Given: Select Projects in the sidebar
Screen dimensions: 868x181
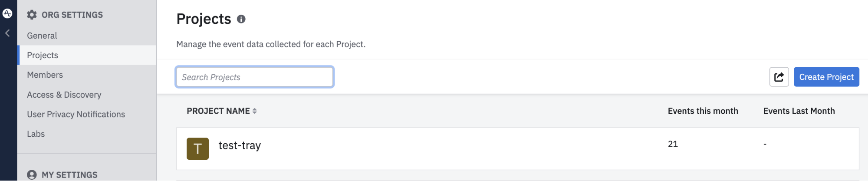Looking at the screenshot, I should pyautogui.click(x=43, y=55).
